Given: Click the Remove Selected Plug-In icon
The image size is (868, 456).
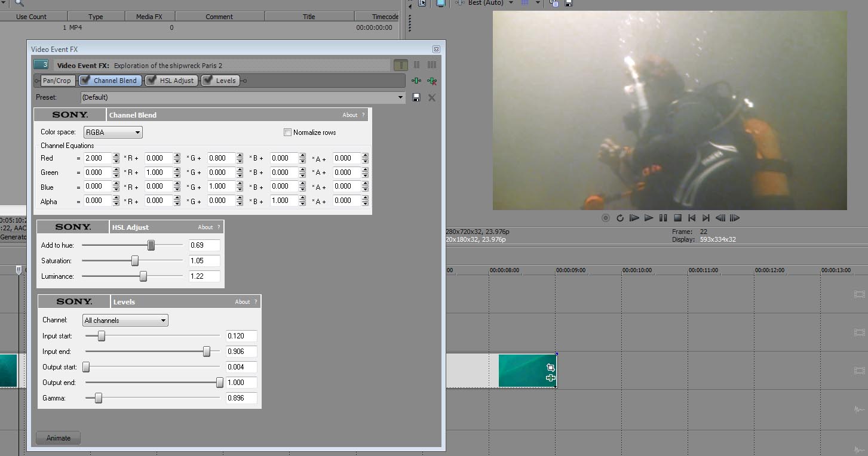Looking at the screenshot, I should click(432, 81).
